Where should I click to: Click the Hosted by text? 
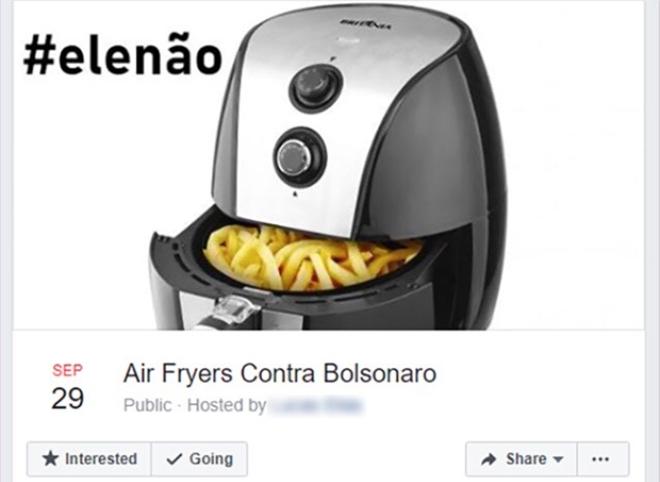click(226, 405)
